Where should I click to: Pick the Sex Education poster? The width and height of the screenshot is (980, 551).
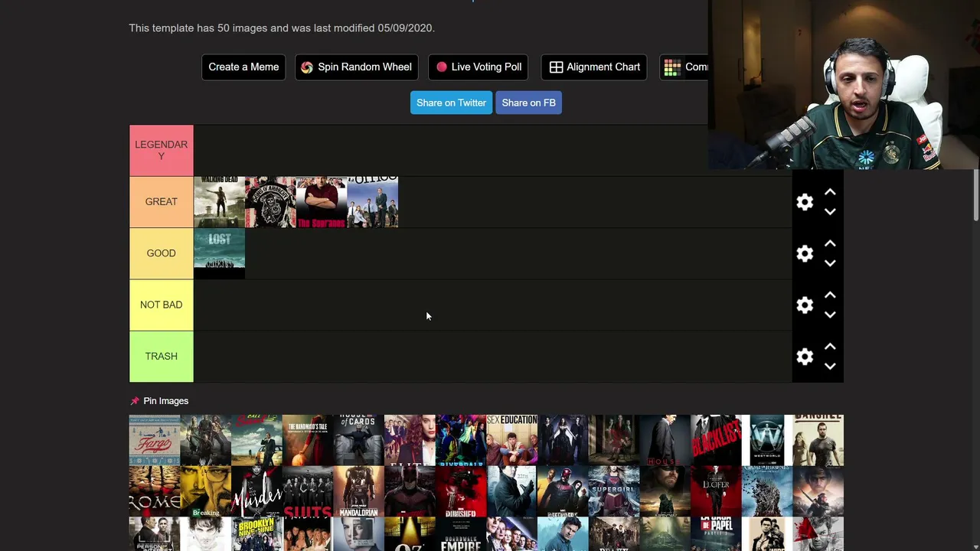(x=512, y=440)
